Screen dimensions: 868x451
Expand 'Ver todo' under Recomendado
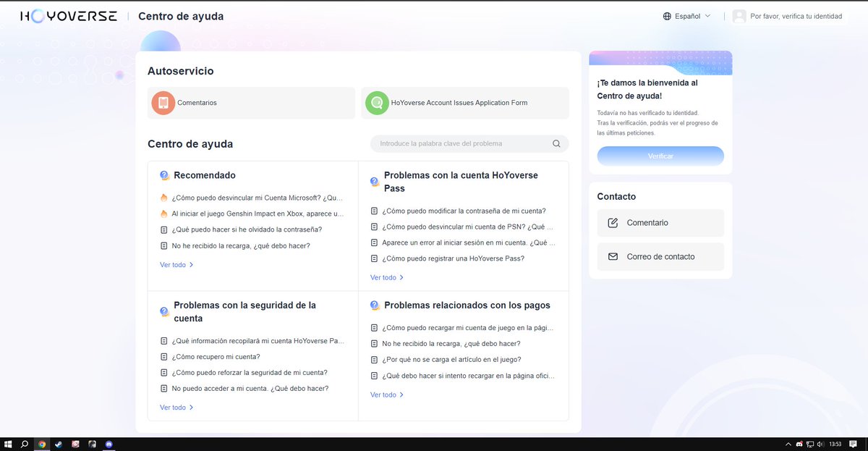(x=176, y=265)
